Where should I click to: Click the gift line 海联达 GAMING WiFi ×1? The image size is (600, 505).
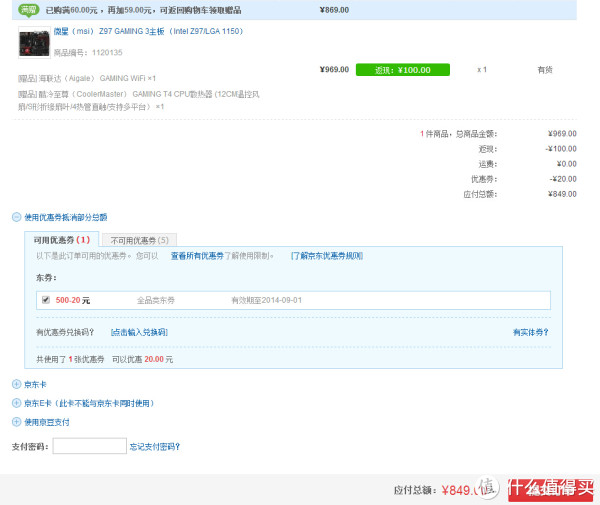click(x=87, y=78)
